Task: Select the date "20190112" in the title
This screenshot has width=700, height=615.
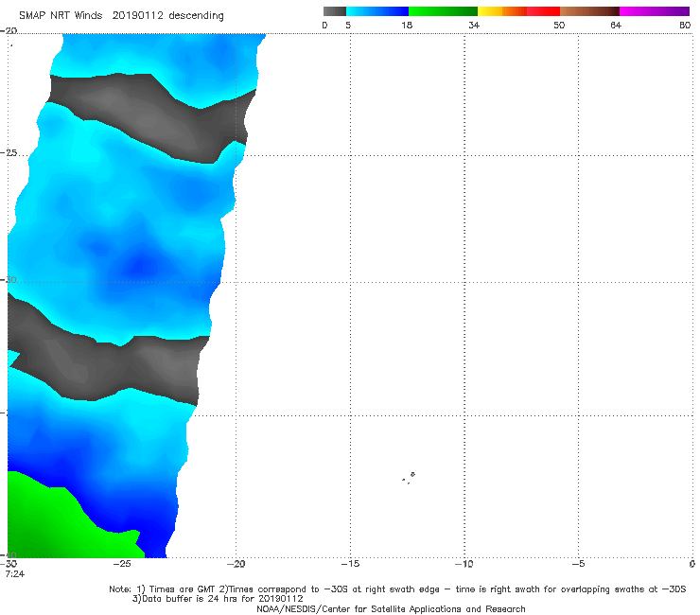Action: pos(137,16)
